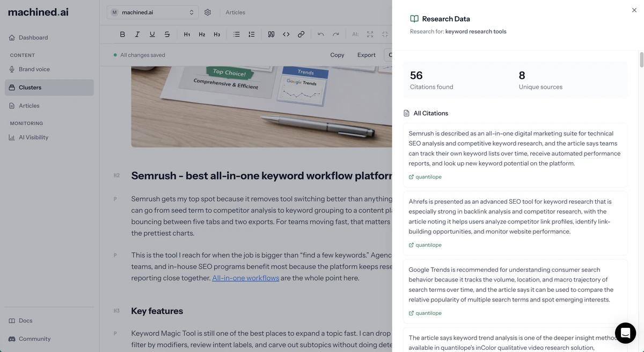Click the AI expand text icon
Image resolution: width=644 pixels, height=352 pixels.
[x=370, y=34]
